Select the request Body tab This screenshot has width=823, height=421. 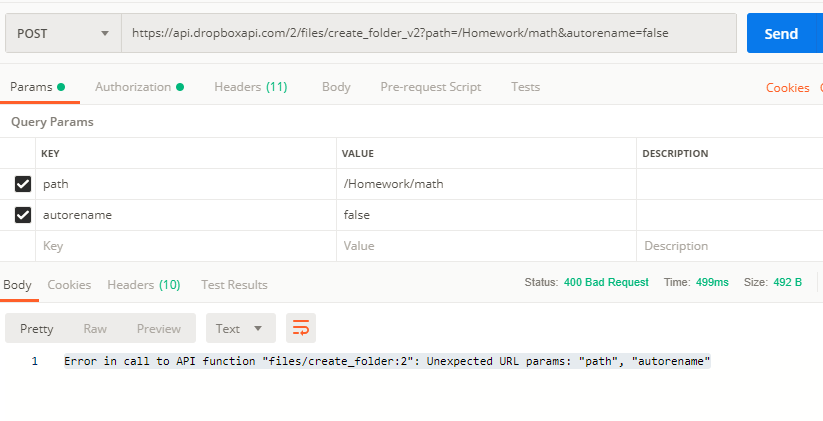click(336, 87)
